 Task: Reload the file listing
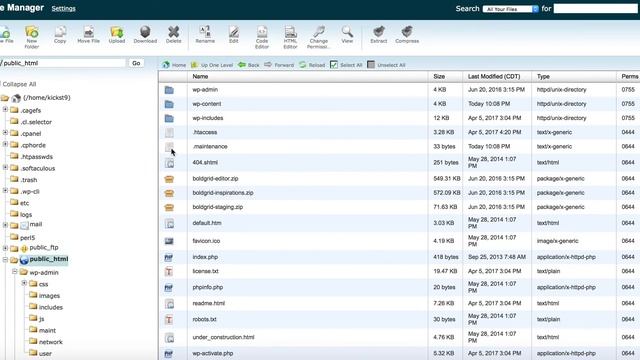(312, 65)
